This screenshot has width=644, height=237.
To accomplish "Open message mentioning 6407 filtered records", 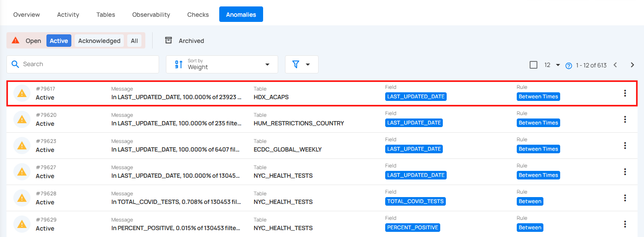I will click(x=176, y=149).
